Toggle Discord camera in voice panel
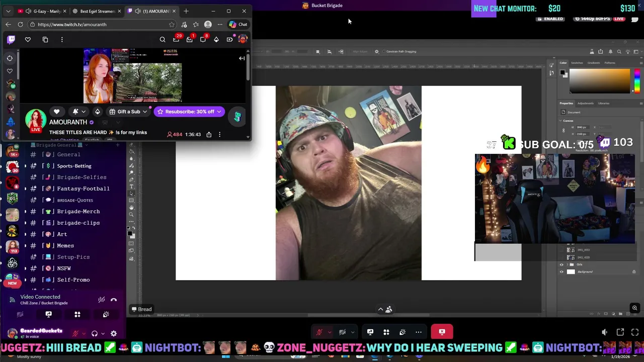The image size is (644, 362). 20,314
